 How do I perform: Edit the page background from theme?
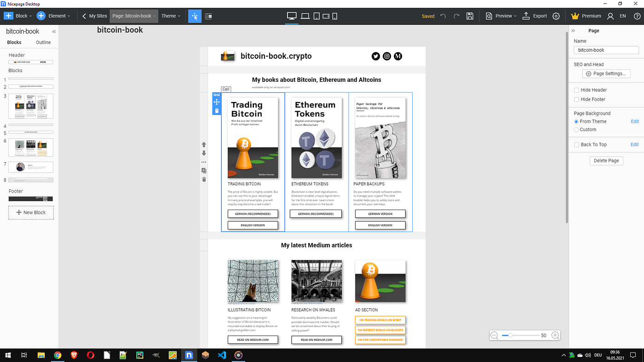634,121
